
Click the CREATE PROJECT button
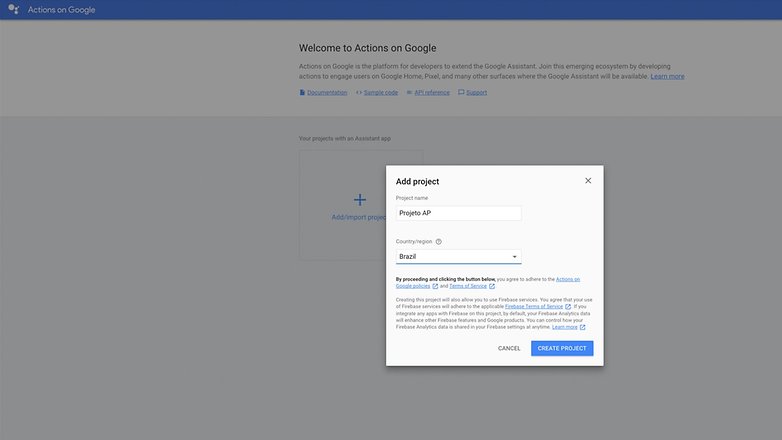[x=562, y=348]
